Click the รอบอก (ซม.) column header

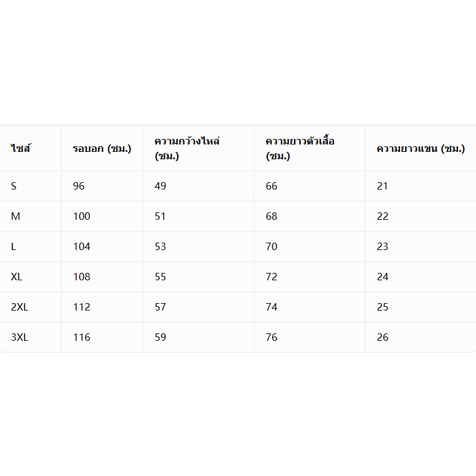click(102, 148)
